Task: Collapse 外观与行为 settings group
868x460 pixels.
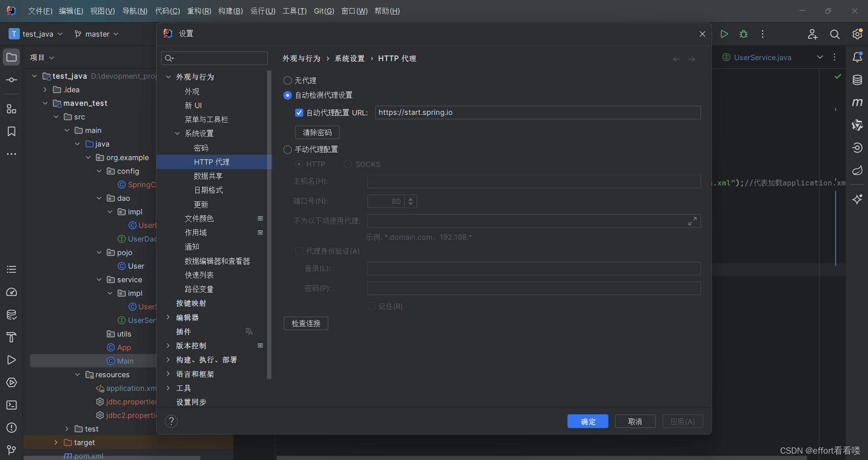Action: point(168,77)
